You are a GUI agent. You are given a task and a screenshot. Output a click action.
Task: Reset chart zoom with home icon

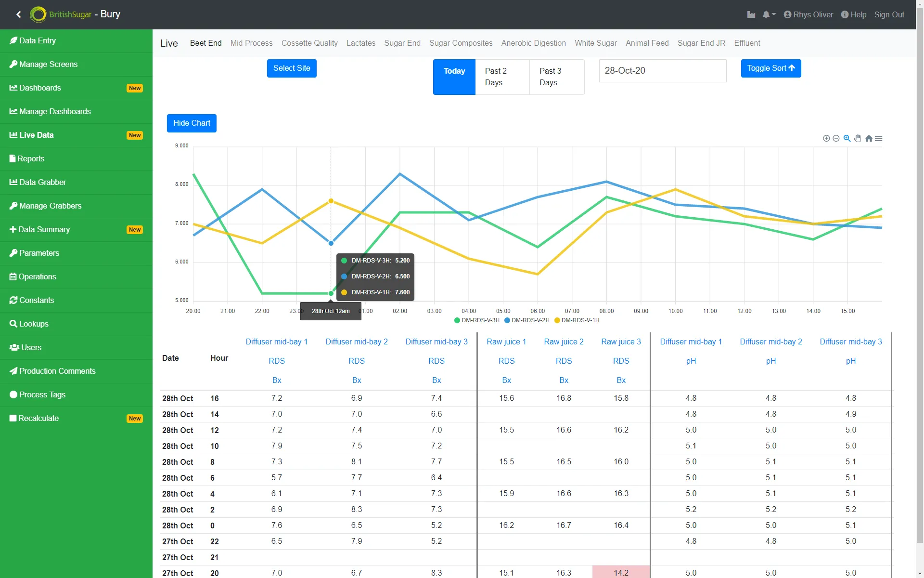click(x=869, y=138)
